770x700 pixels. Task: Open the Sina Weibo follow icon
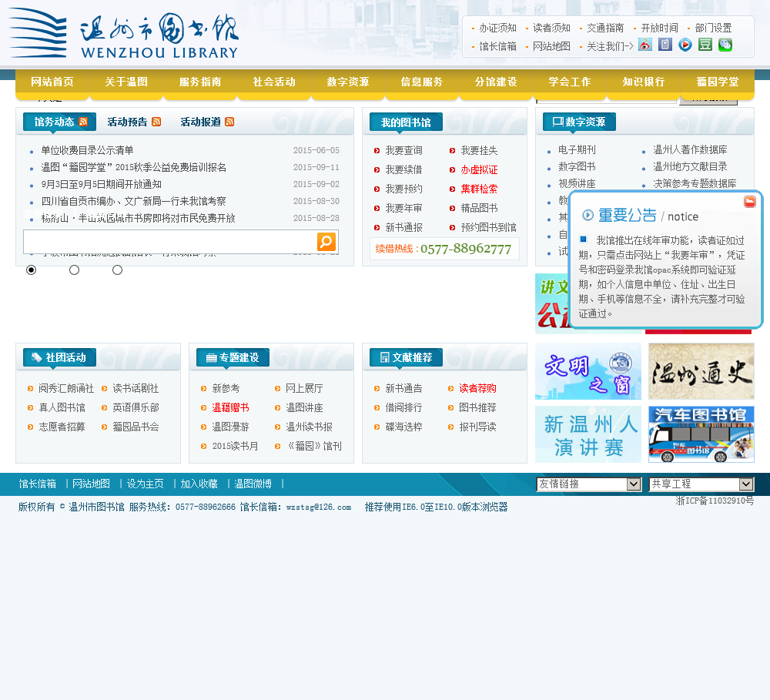click(645, 45)
